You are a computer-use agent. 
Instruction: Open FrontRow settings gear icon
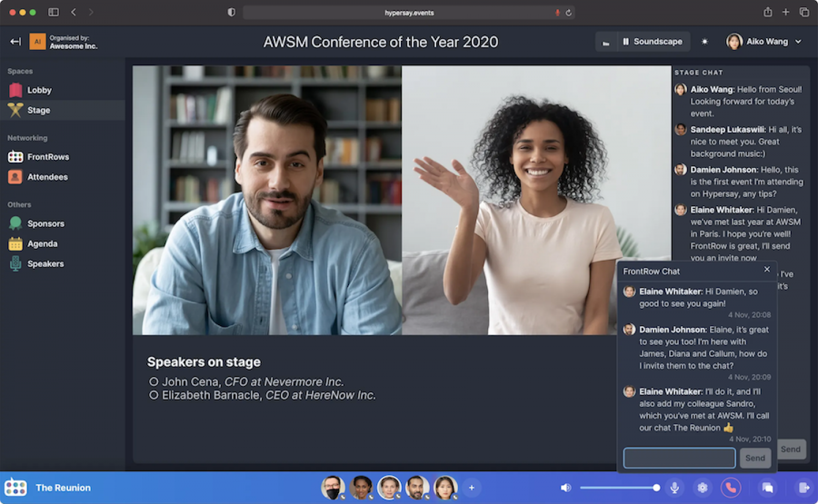pos(702,488)
